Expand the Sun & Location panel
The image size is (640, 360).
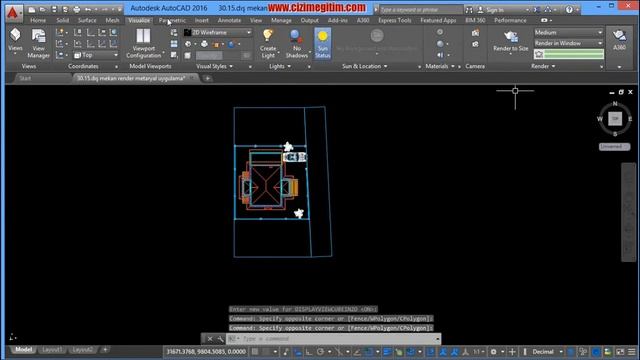(364, 66)
